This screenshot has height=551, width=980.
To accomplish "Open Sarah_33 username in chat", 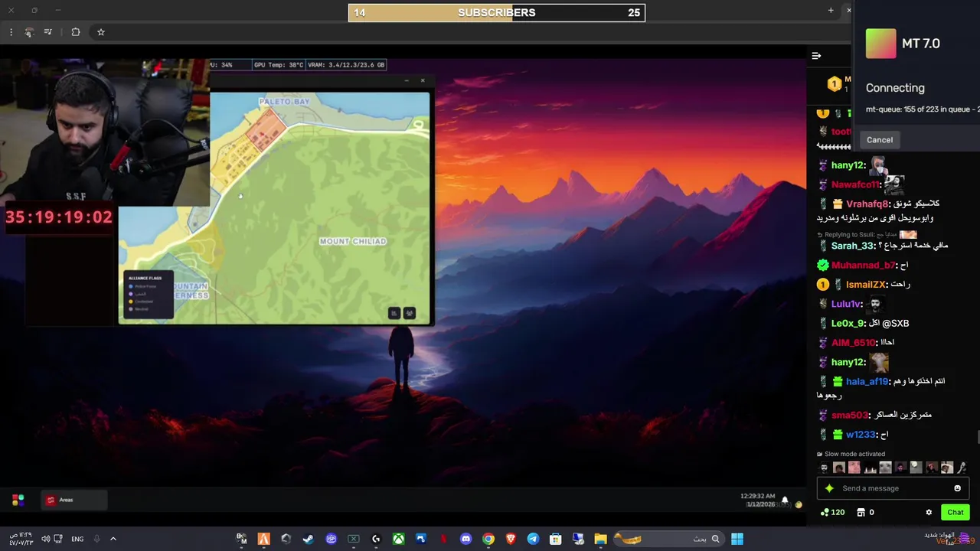I will [853, 246].
